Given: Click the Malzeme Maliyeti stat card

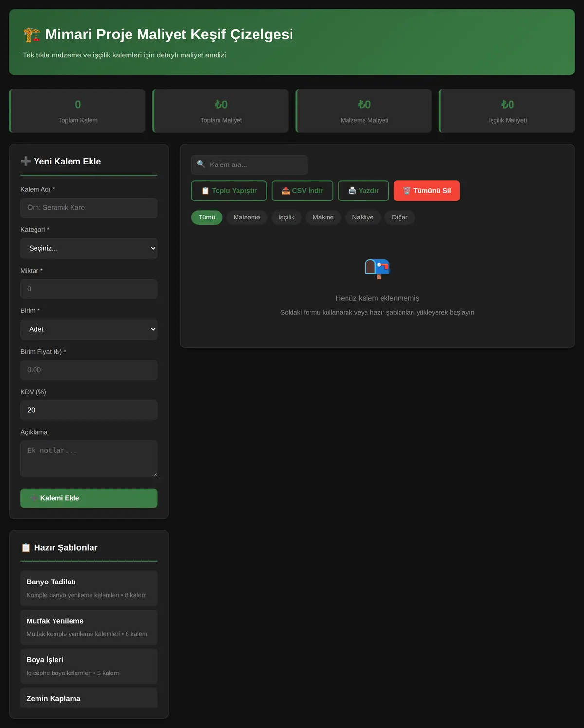Looking at the screenshot, I should (x=364, y=111).
